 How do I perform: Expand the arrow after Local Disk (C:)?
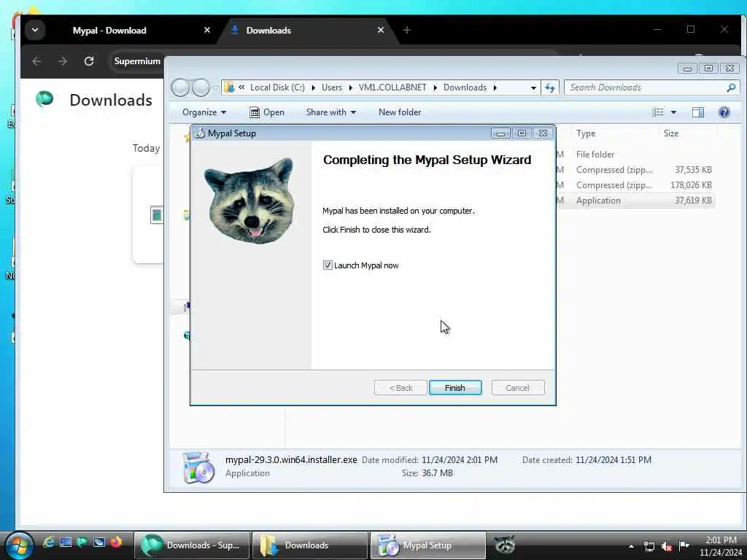tap(314, 87)
